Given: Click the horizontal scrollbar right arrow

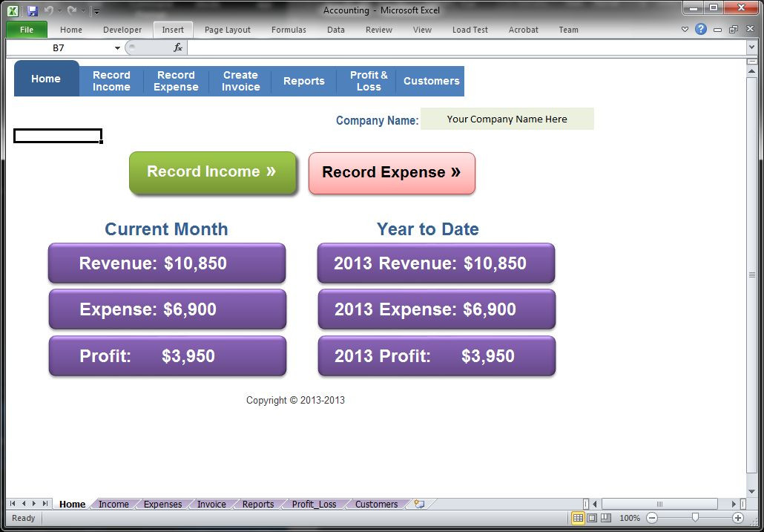Looking at the screenshot, I should [x=734, y=505].
